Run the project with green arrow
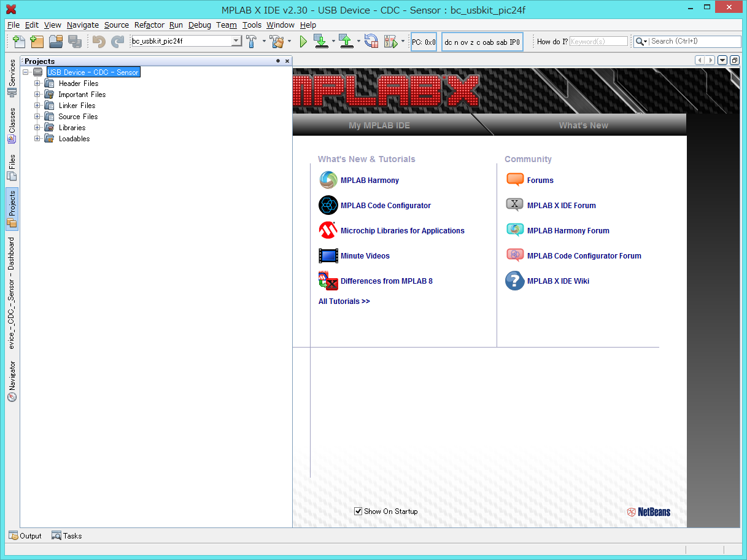The width and height of the screenshot is (747, 560). pos(303,42)
